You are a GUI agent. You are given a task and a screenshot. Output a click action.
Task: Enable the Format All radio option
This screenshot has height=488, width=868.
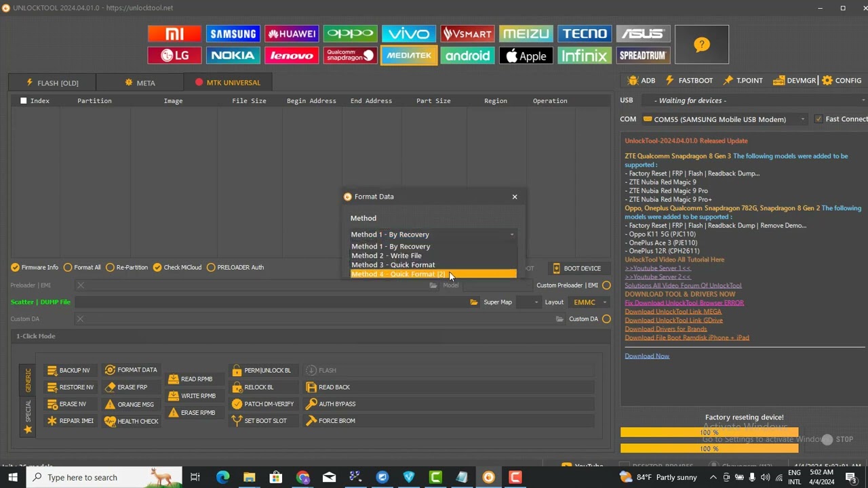point(68,268)
